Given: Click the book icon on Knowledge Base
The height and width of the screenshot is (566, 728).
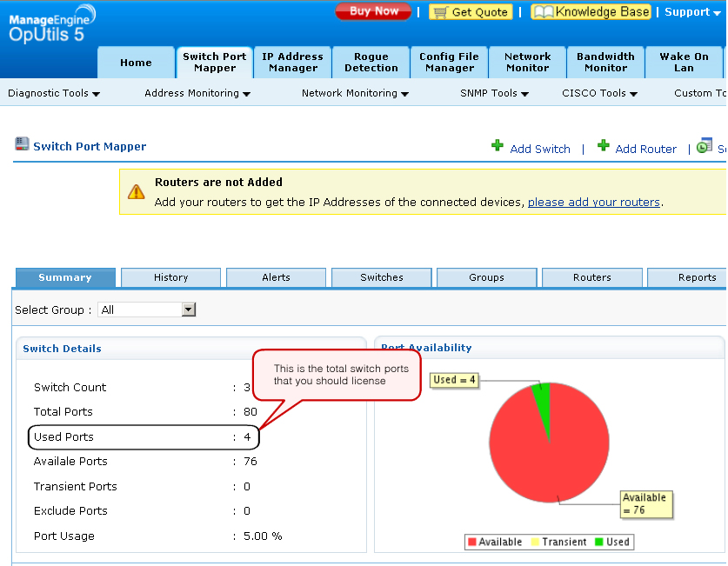Looking at the screenshot, I should point(544,12).
